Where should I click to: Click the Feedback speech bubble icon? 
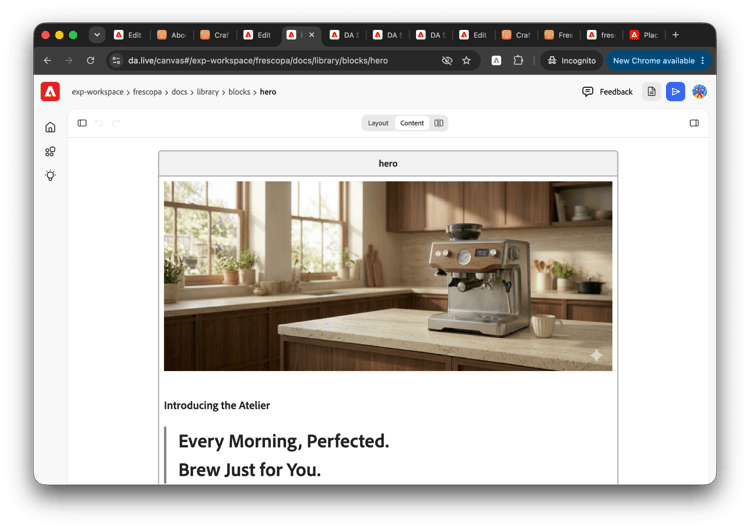click(x=588, y=91)
